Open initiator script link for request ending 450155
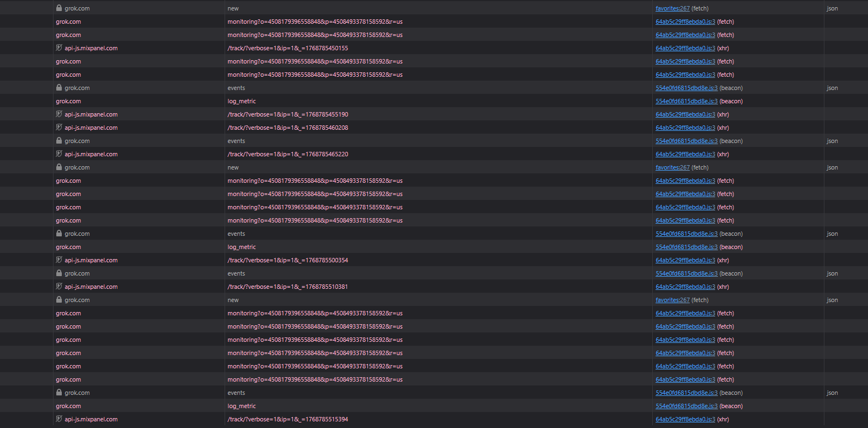Screen dimensions: 868x428 pos(685,48)
